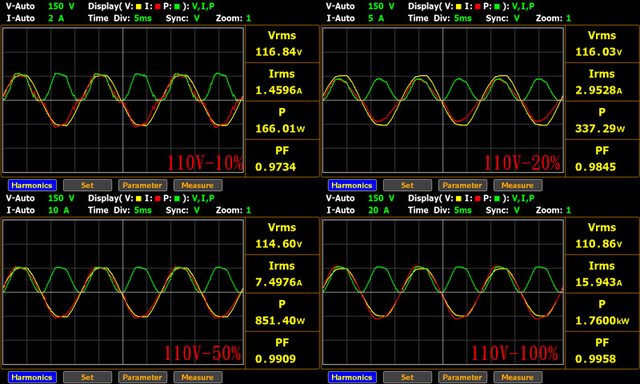The image size is (640, 384).
Task: Open Harmonics in the 110V-10% panel
Action: pyautogui.click(x=32, y=185)
